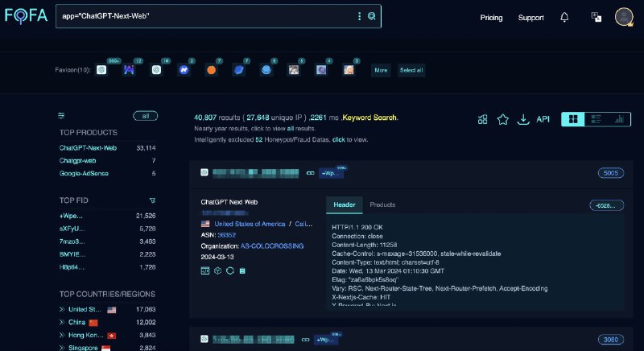Click More to show additional favicons
This screenshot has width=644, height=351.
tap(381, 70)
